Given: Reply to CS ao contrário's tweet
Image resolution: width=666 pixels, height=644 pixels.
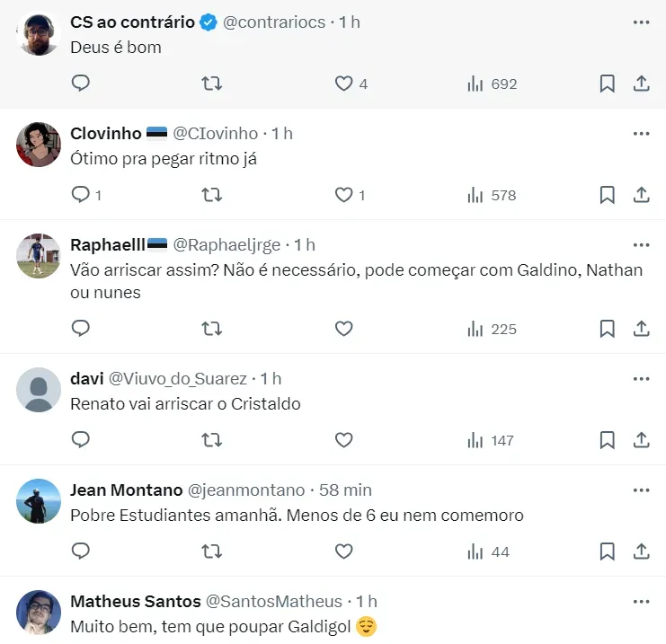Looking at the screenshot, I should coord(81,84).
